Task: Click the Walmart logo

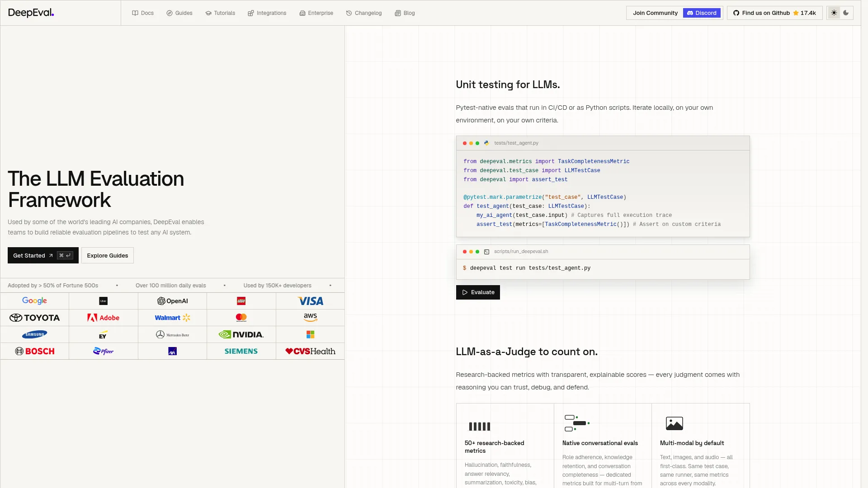Action: [172, 318]
